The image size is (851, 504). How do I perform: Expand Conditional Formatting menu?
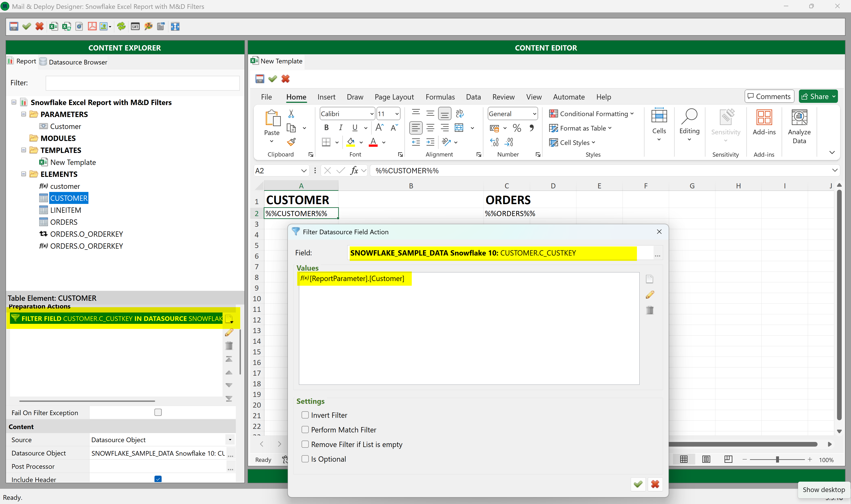pos(591,114)
